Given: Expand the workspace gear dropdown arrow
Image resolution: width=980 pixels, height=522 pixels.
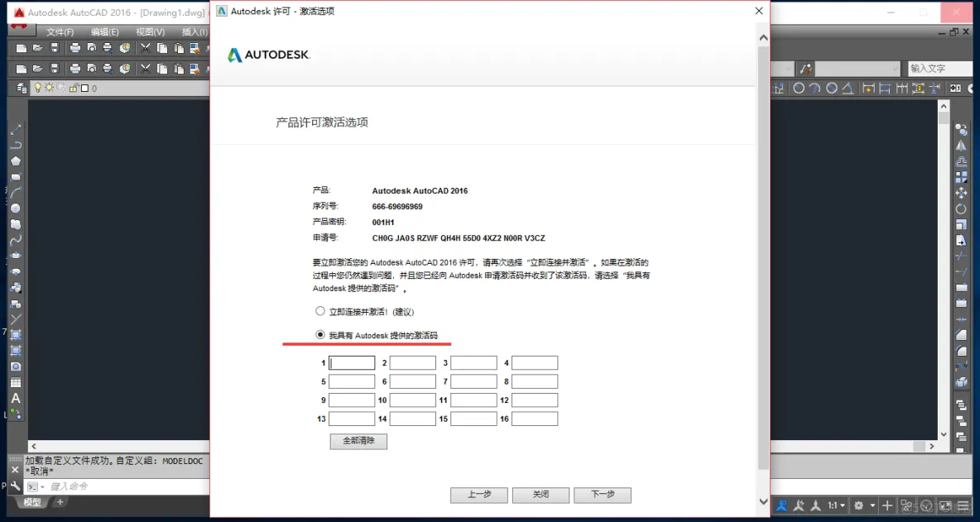Looking at the screenshot, I should (x=872, y=505).
